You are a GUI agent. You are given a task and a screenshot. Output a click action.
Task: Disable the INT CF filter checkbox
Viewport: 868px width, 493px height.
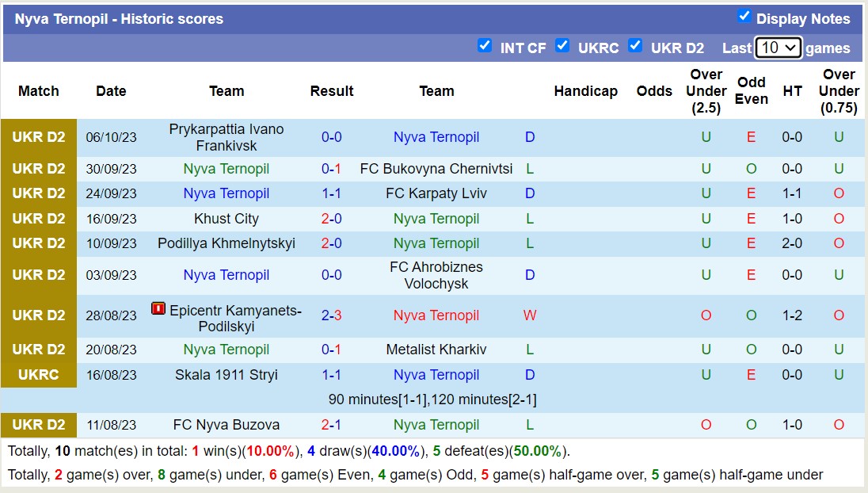(485, 46)
